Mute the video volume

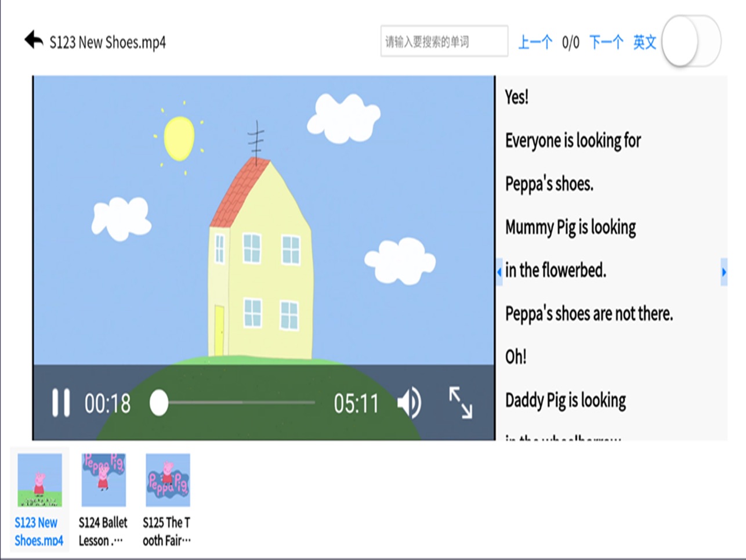pos(409,403)
